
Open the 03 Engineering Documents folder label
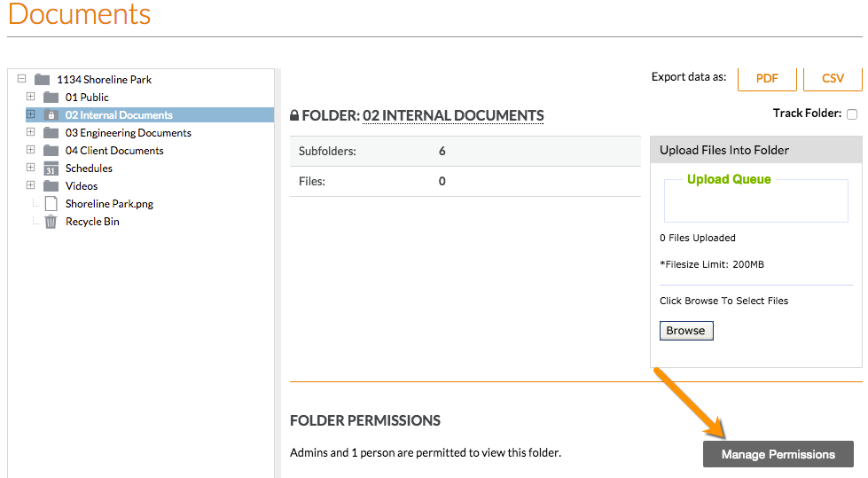point(129,133)
